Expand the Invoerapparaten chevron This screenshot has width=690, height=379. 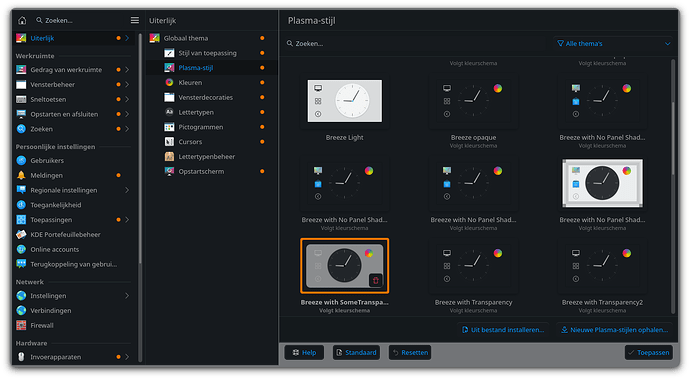(x=127, y=357)
